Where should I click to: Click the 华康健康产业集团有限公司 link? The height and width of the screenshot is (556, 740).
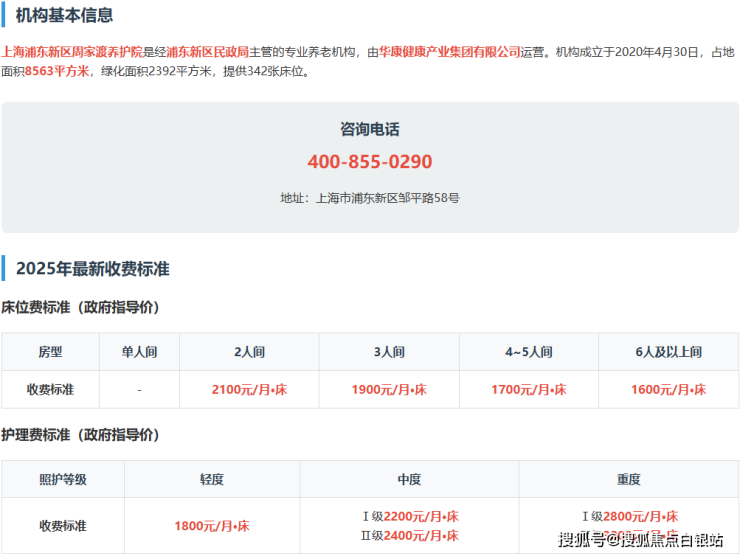coord(450,51)
